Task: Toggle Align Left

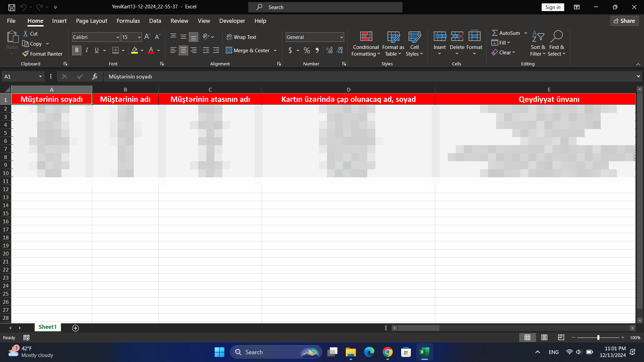Action: 173,50
